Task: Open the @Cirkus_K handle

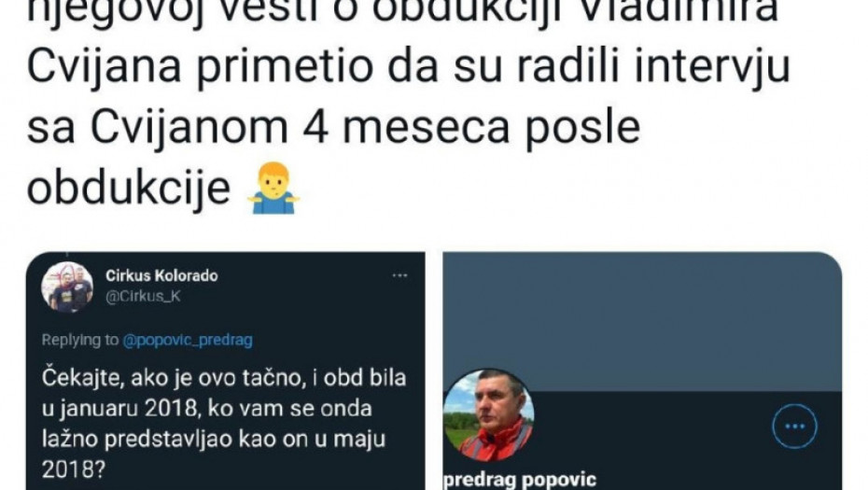Action: 143,296
